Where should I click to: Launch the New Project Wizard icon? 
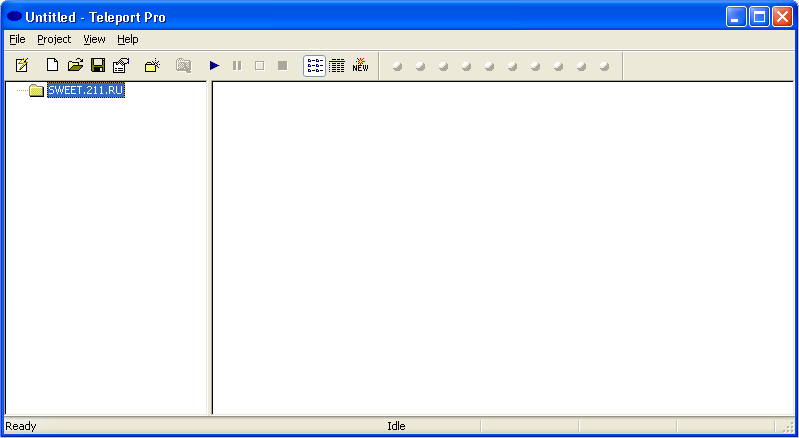point(21,66)
